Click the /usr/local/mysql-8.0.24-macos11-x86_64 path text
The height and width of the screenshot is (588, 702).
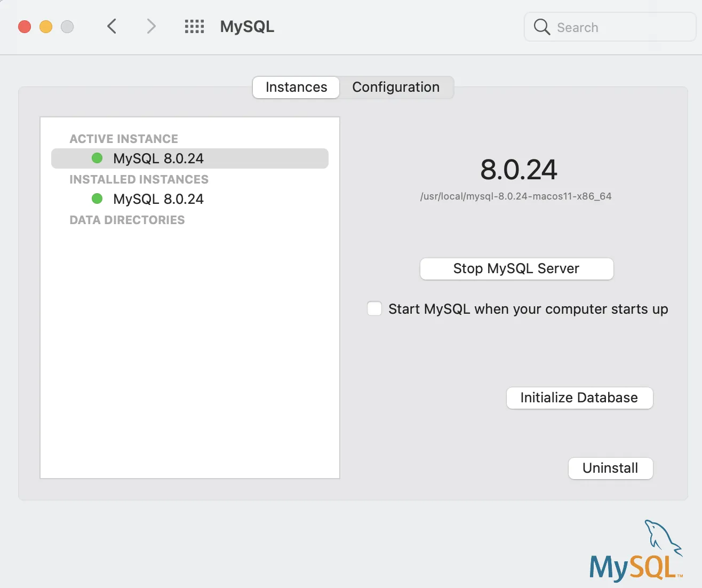(516, 196)
